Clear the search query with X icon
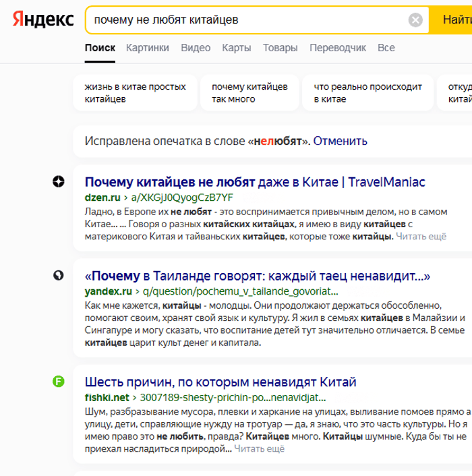 415,20
